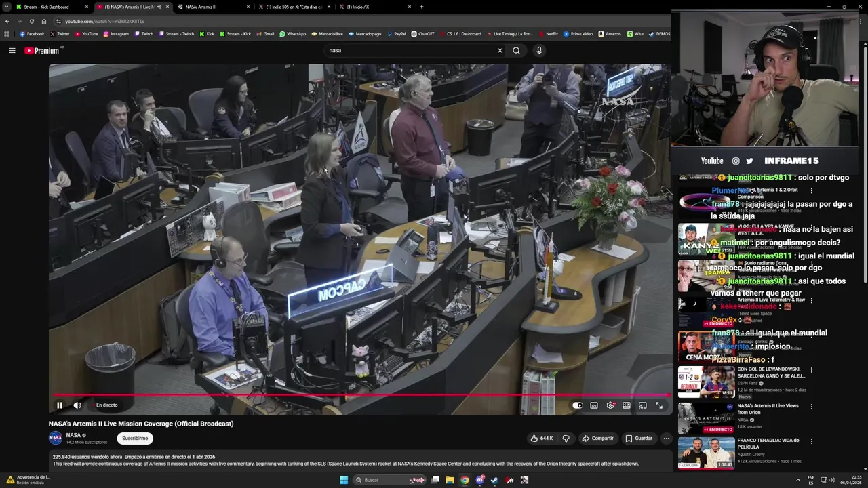Open the Netflix bookmark

548,33
